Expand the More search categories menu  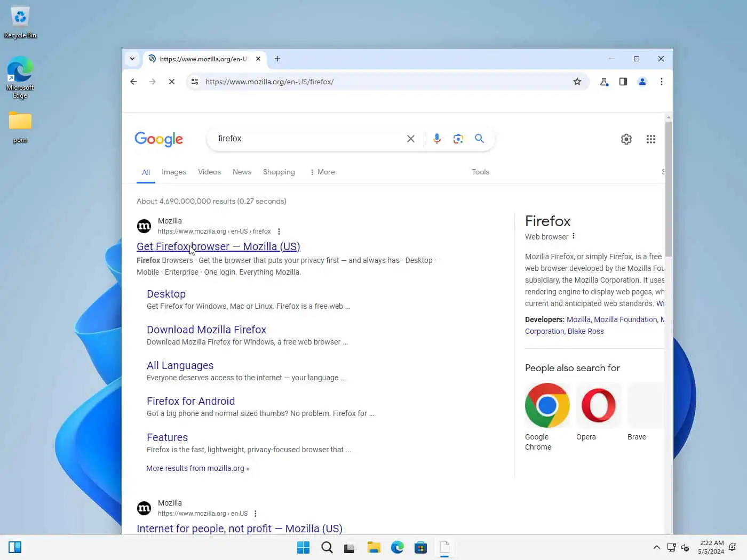[x=322, y=172]
